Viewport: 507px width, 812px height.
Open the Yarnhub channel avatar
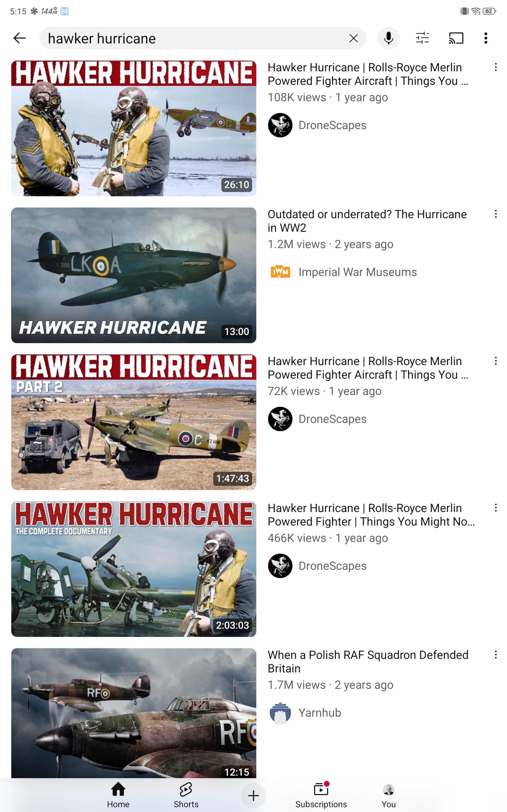[280, 713]
